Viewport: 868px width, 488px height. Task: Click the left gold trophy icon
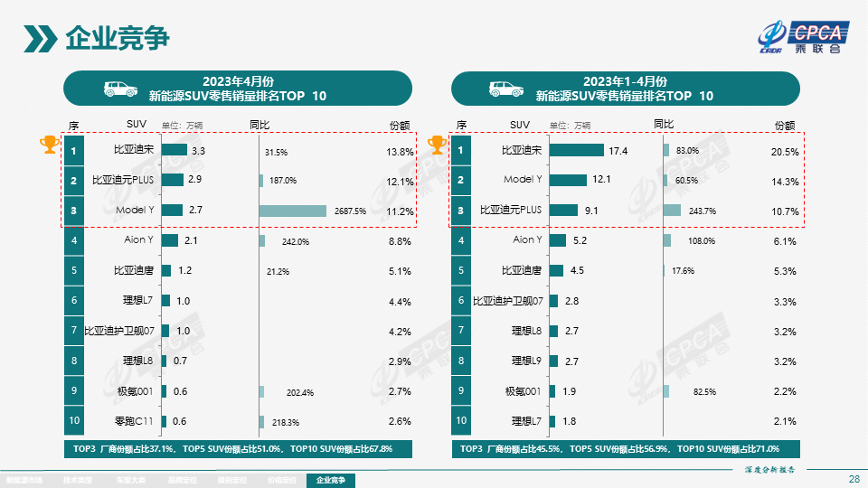49,144
